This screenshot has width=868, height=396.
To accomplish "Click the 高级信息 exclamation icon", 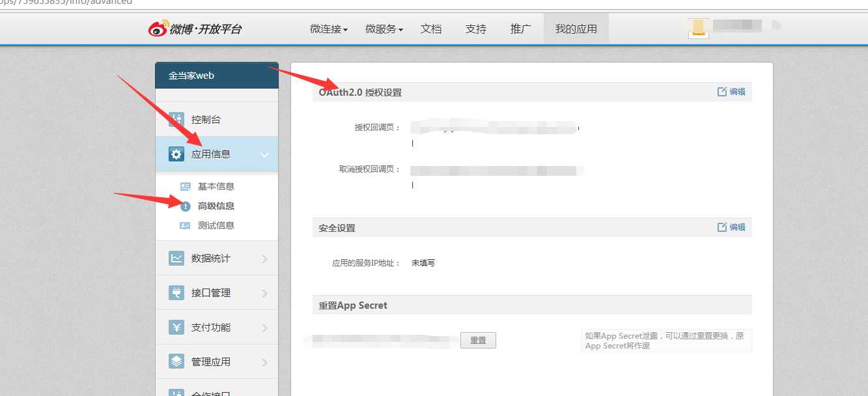I will [x=186, y=206].
